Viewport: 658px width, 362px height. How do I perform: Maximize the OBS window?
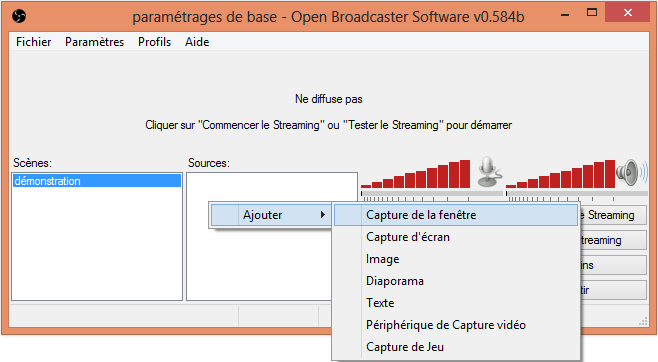click(x=592, y=13)
